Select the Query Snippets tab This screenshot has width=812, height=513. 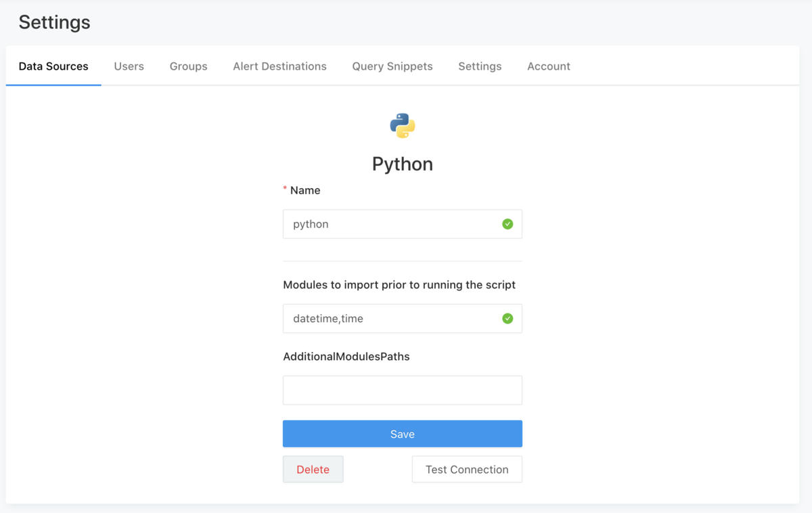click(x=392, y=66)
